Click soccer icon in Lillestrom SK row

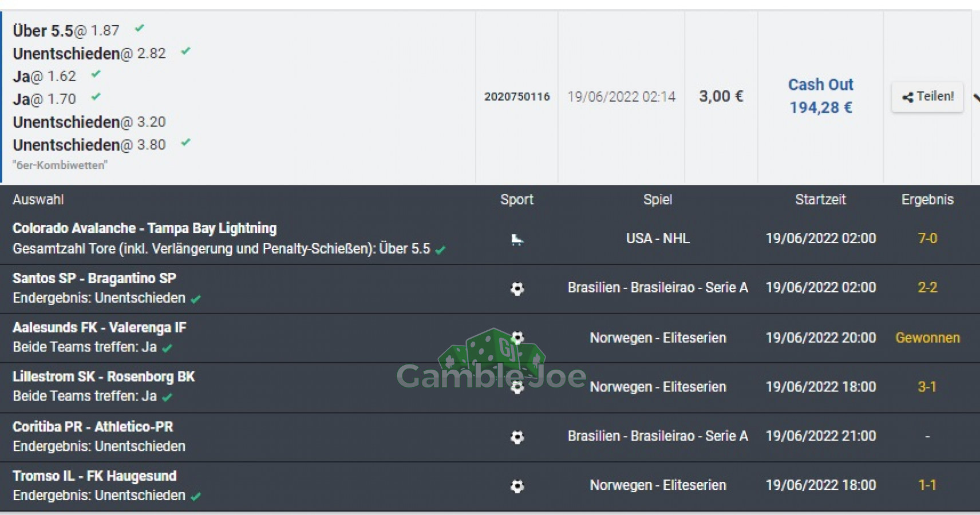coord(517,387)
